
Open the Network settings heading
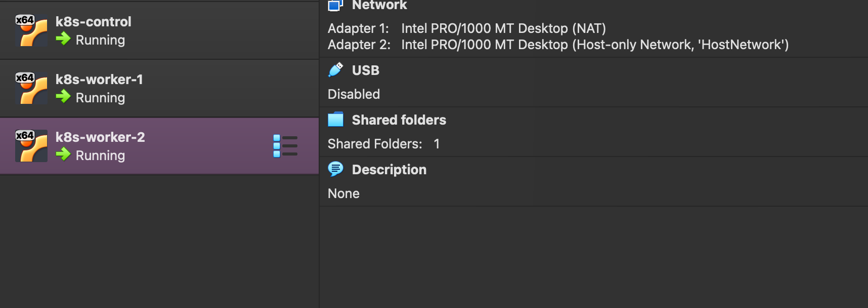click(x=379, y=5)
